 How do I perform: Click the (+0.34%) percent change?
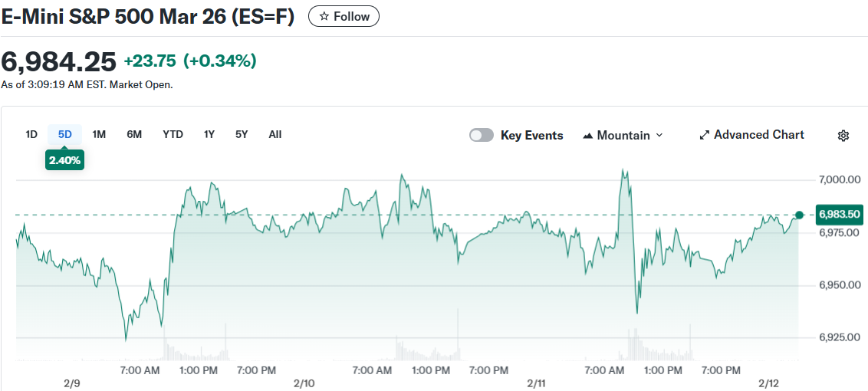pyautogui.click(x=220, y=61)
